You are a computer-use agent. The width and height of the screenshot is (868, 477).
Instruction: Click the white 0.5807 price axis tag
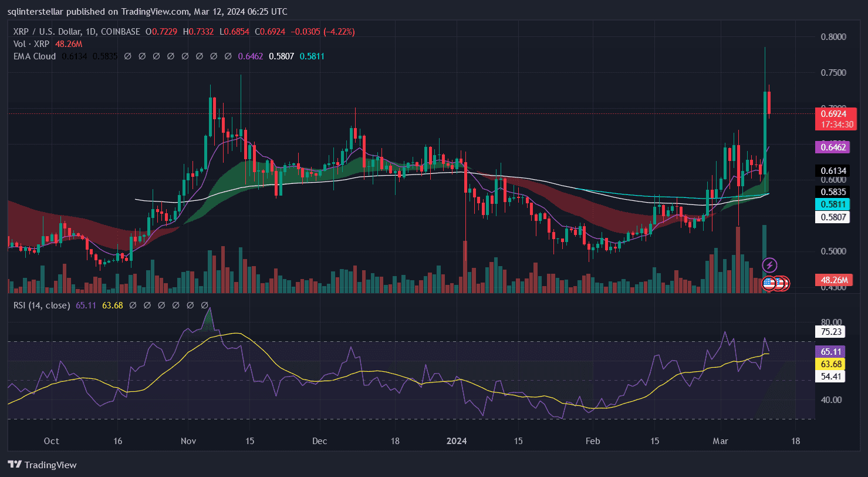coord(832,217)
